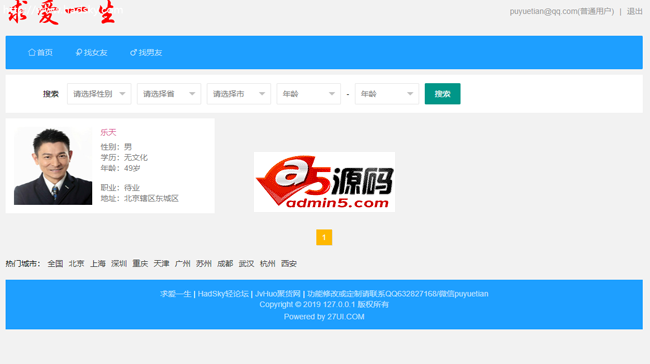Click the footer 求爱一生 link

pos(176,294)
